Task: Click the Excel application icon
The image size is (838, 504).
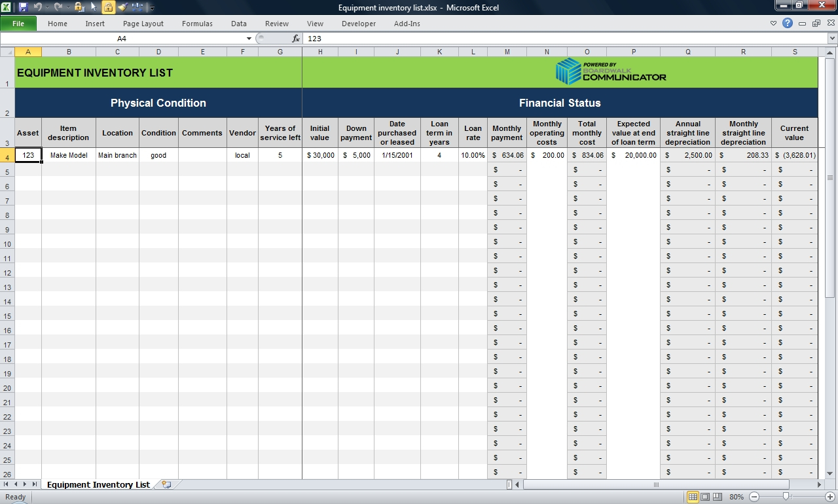Action: coord(7,7)
